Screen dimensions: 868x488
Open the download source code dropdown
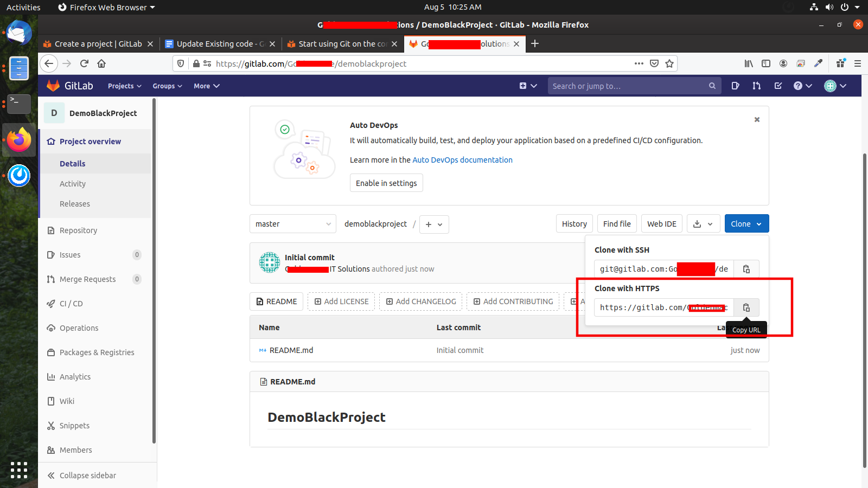(703, 224)
